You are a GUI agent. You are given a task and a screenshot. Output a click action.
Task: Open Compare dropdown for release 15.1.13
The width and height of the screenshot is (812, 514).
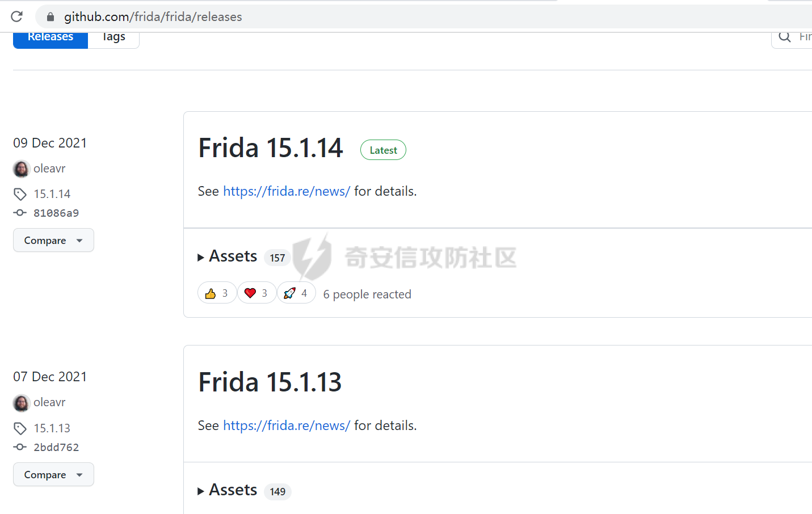[53, 475]
